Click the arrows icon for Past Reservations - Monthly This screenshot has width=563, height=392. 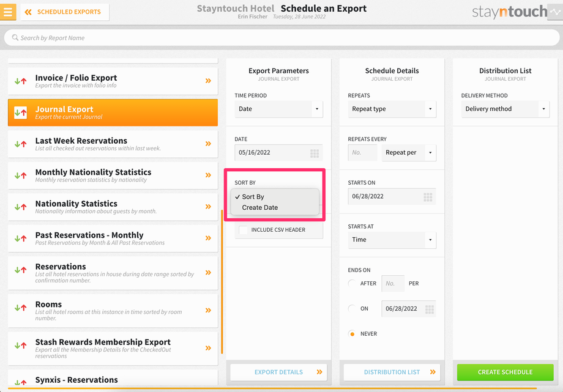[x=20, y=239]
